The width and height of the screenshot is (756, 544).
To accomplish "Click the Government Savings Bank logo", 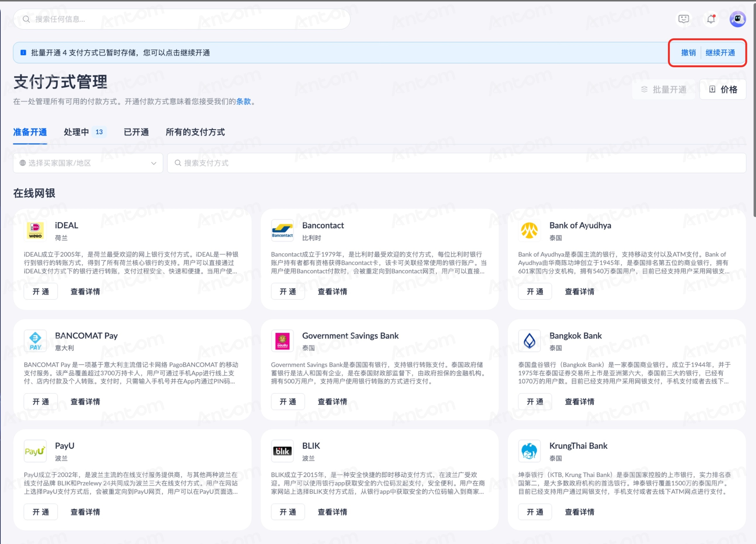I will click(282, 341).
